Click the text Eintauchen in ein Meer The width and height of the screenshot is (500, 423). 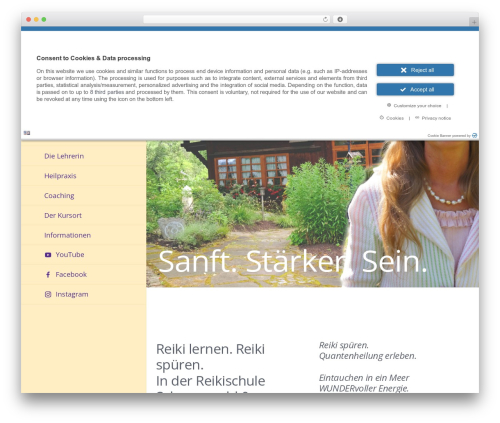pyautogui.click(x=364, y=378)
